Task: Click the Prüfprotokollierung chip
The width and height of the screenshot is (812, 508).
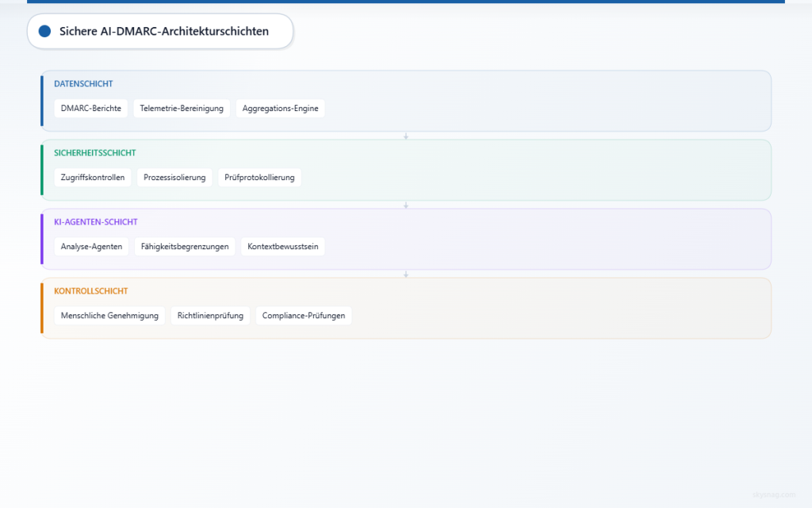Action: click(259, 177)
